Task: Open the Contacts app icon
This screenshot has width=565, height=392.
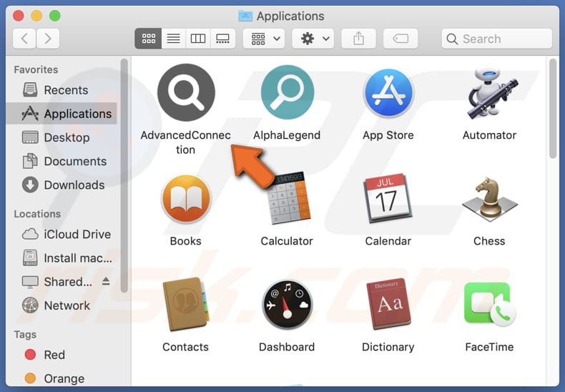Action: pyautogui.click(x=185, y=304)
